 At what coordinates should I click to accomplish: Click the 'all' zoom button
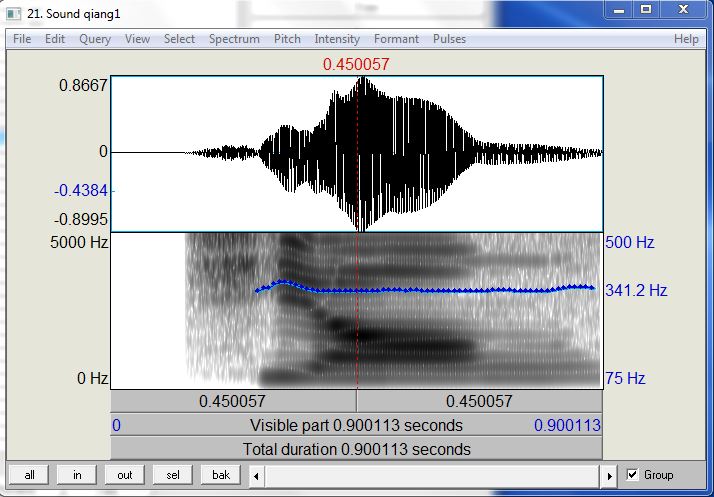29,475
